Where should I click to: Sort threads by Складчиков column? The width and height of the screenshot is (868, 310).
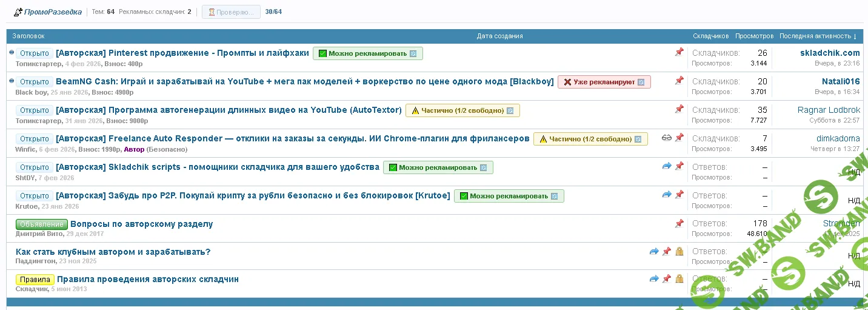tap(710, 36)
